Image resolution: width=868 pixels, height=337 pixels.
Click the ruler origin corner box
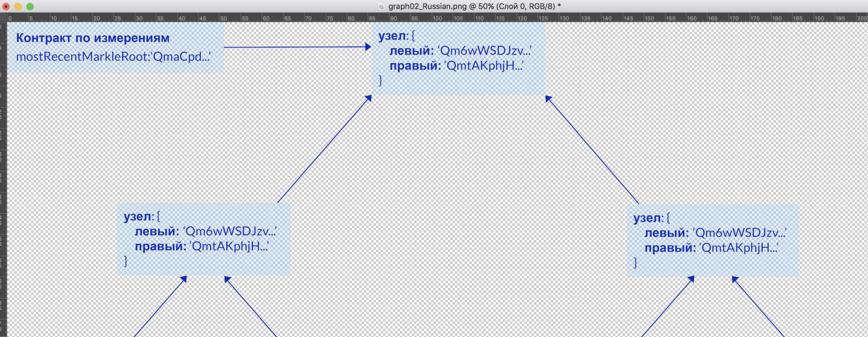pyautogui.click(x=3, y=17)
